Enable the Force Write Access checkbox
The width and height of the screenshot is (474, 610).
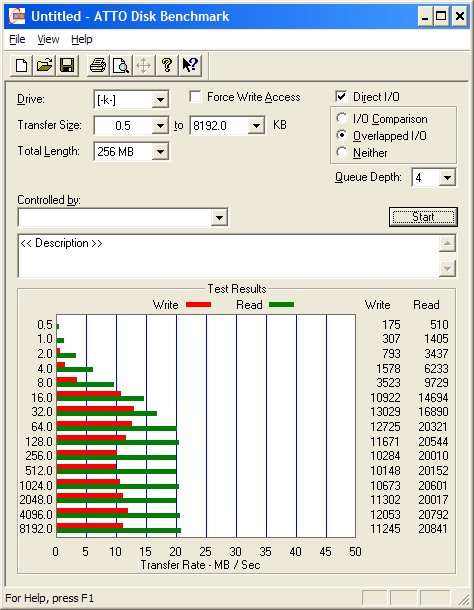point(195,96)
